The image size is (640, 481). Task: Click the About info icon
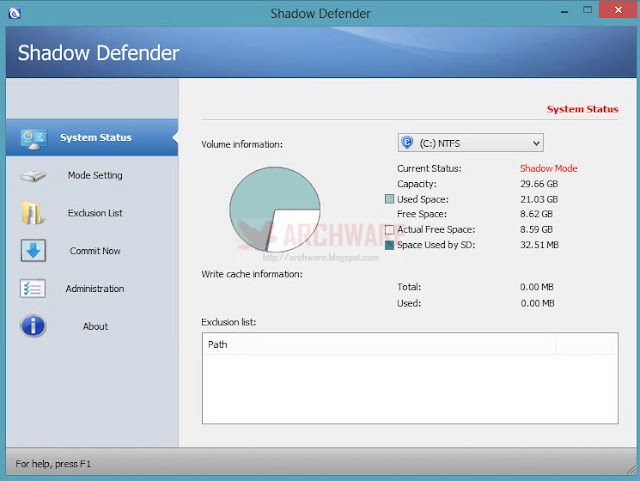pyautogui.click(x=33, y=326)
